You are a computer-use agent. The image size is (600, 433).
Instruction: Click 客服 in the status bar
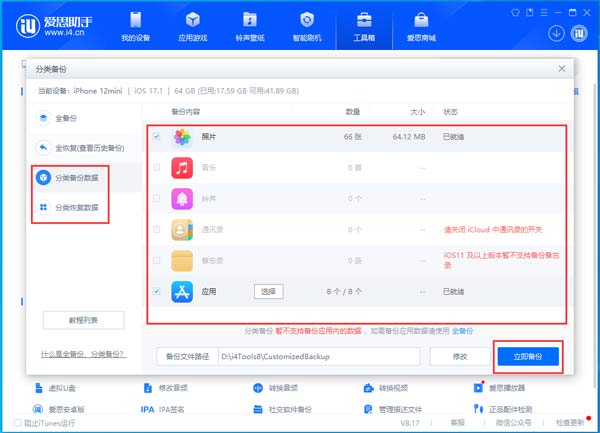tap(458, 423)
